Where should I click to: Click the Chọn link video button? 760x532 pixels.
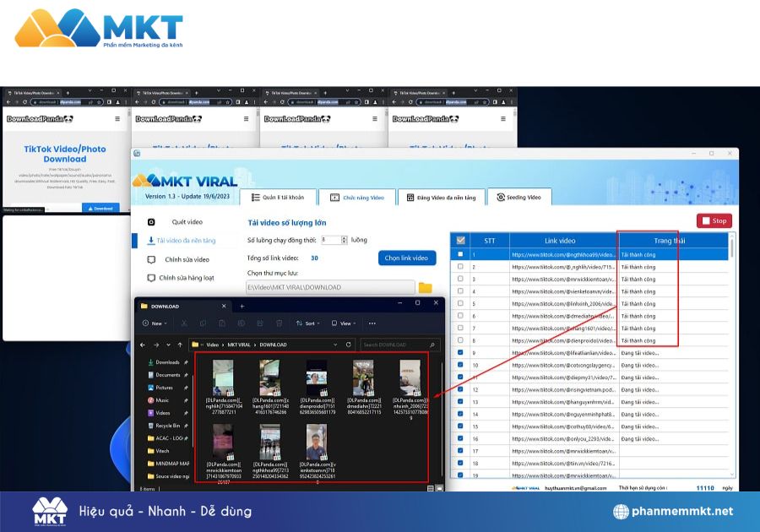coord(406,258)
